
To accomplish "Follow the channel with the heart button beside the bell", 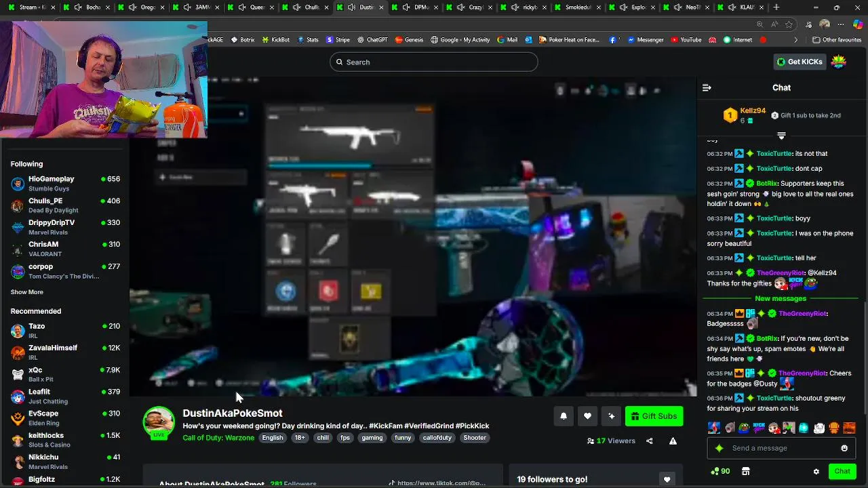I will [x=587, y=416].
